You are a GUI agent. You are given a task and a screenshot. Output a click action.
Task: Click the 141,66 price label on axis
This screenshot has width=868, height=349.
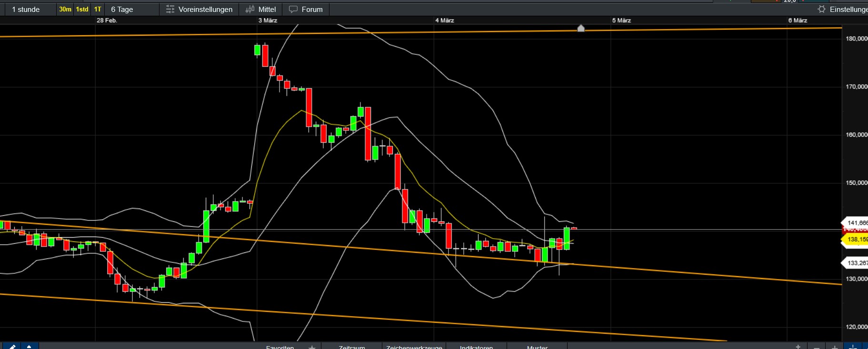pos(856,223)
